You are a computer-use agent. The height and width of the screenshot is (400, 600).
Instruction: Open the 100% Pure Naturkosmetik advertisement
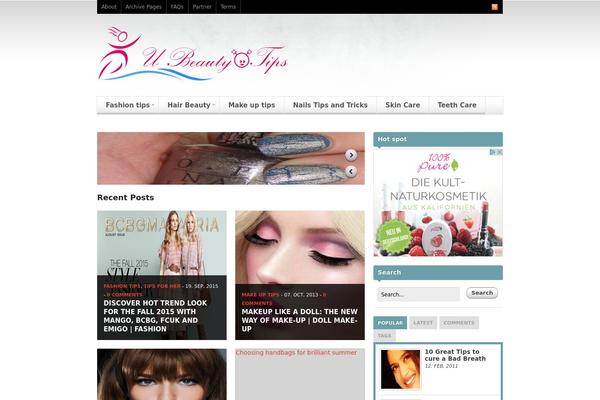point(438,202)
